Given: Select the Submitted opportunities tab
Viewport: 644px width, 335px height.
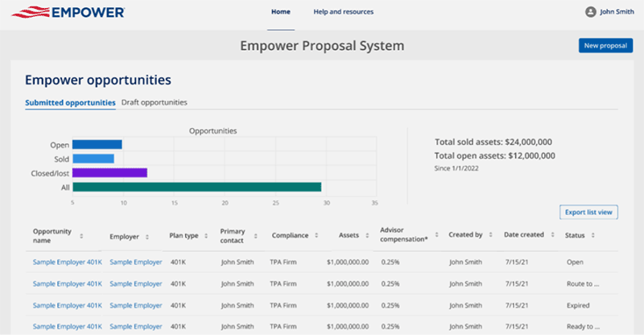Looking at the screenshot, I should 70,102.
